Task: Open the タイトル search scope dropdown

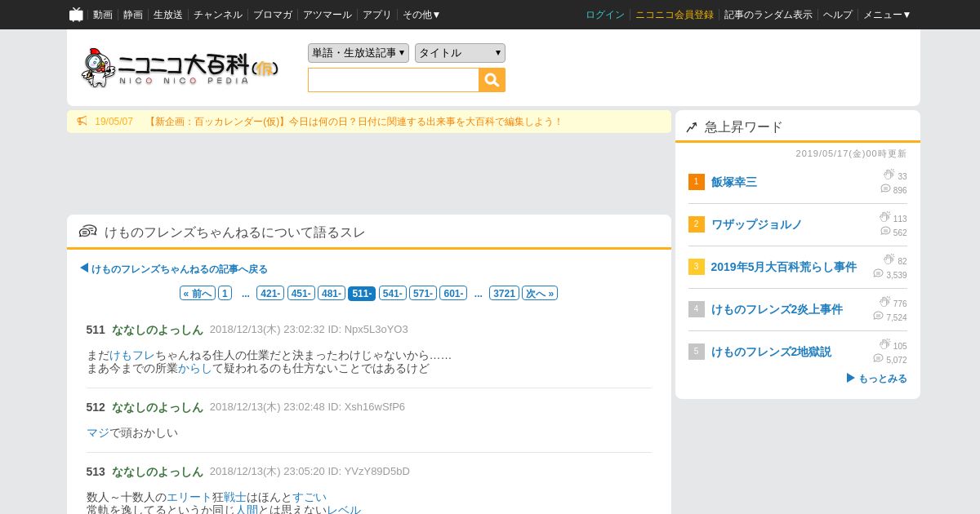Action: coord(460,53)
